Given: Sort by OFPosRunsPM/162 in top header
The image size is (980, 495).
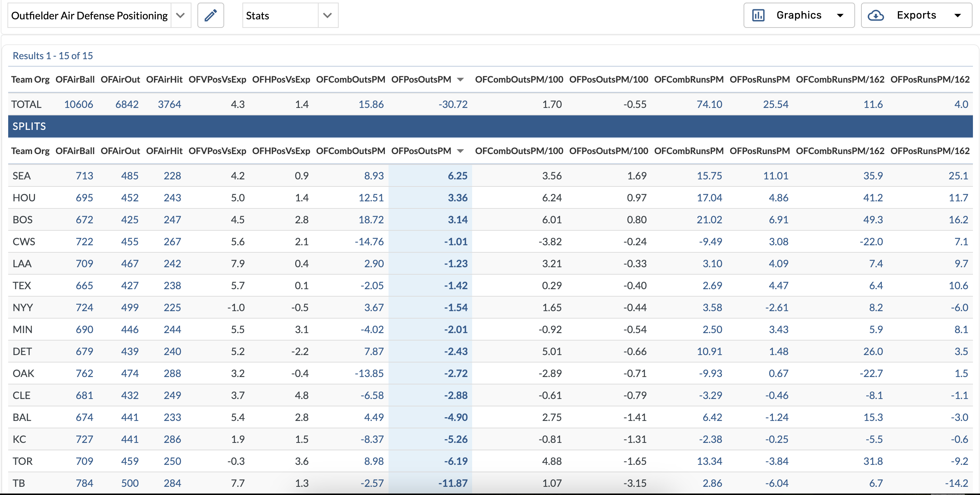Looking at the screenshot, I should click(930, 80).
